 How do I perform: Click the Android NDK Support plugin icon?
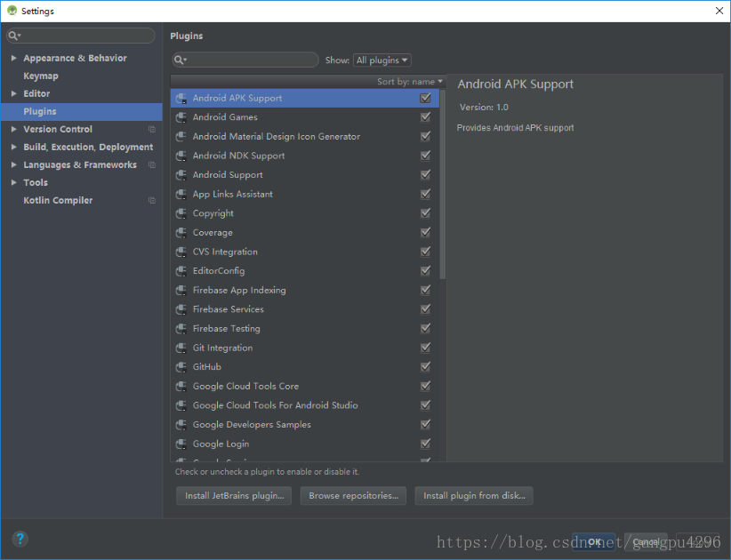coord(181,156)
